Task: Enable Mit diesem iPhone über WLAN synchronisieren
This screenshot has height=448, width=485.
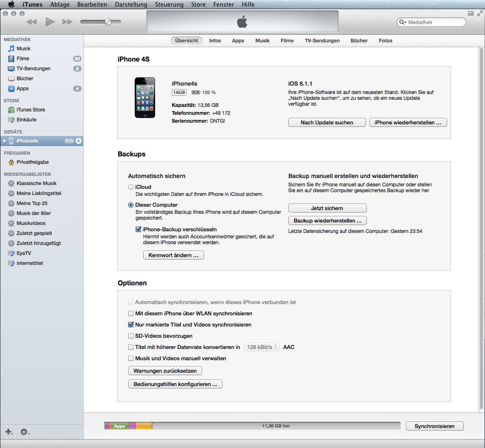Action: [131, 313]
